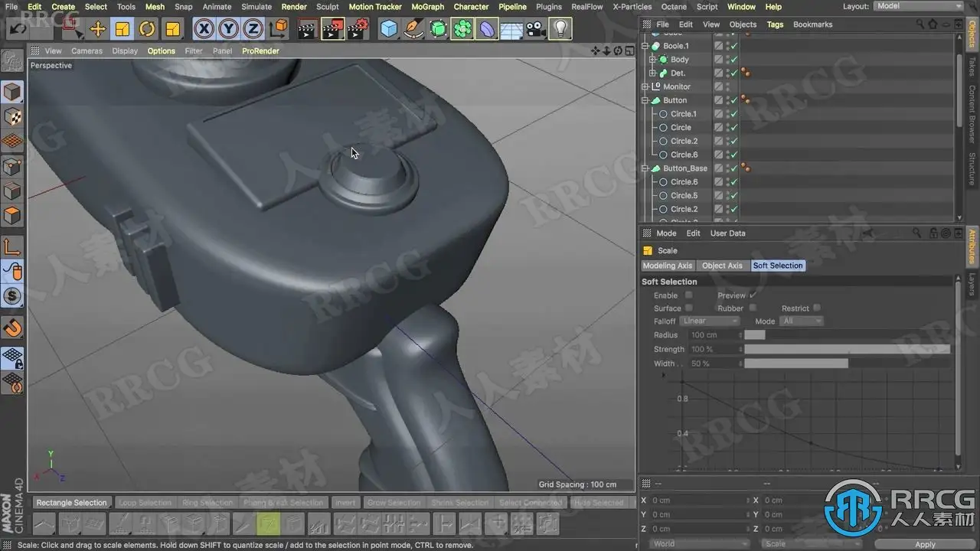
Task: Enable Axis mode L-shaped icon
Action: (x=12, y=246)
